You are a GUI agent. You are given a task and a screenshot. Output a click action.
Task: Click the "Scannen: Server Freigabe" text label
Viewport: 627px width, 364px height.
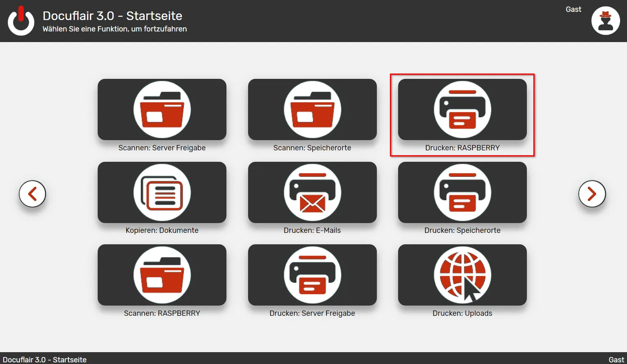[x=162, y=148]
